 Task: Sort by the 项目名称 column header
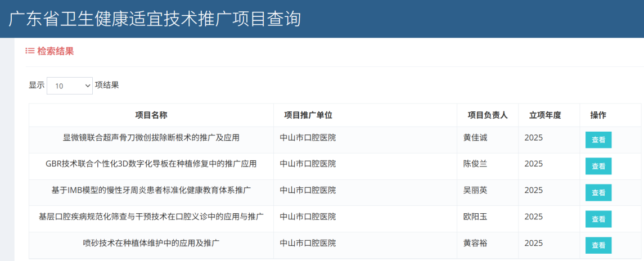click(x=151, y=115)
